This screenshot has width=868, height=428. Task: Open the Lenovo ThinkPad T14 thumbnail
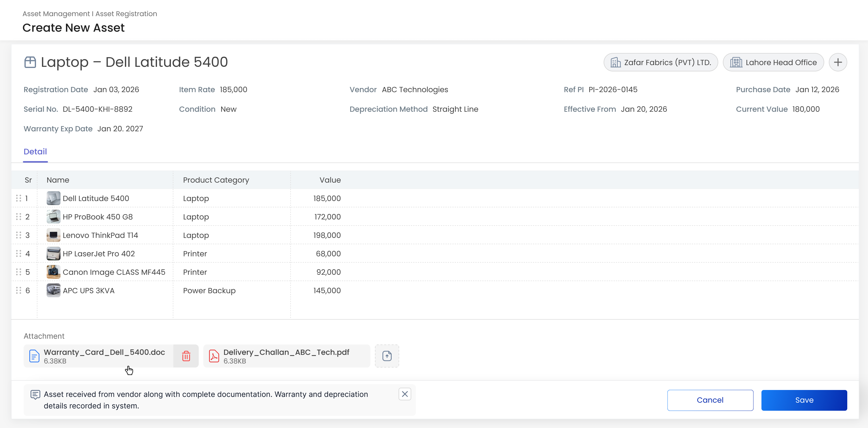[x=53, y=235]
